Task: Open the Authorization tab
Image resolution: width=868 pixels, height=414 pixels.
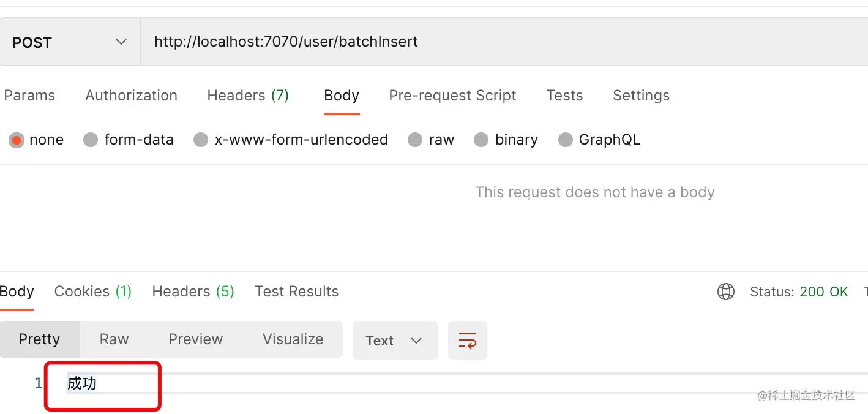Action: coord(131,96)
